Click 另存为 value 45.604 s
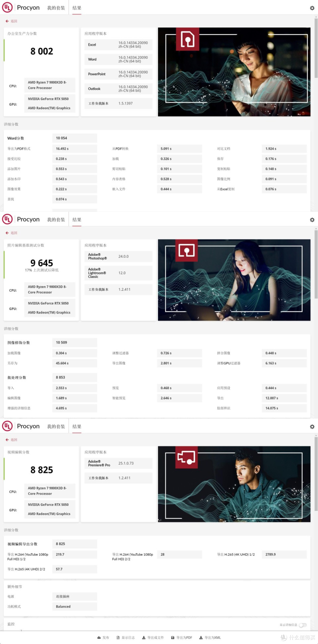Screen dimensions: 318x644 pyautogui.click(x=74, y=363)
